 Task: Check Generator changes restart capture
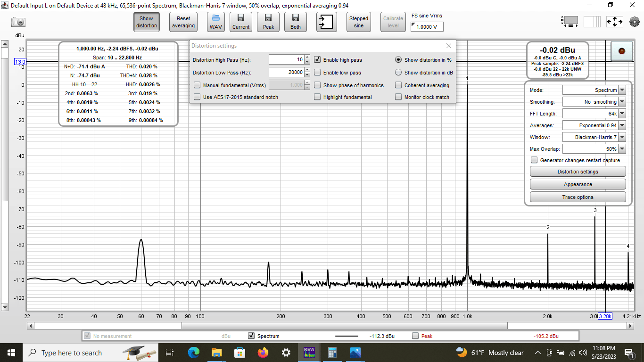tap(534, 160)
